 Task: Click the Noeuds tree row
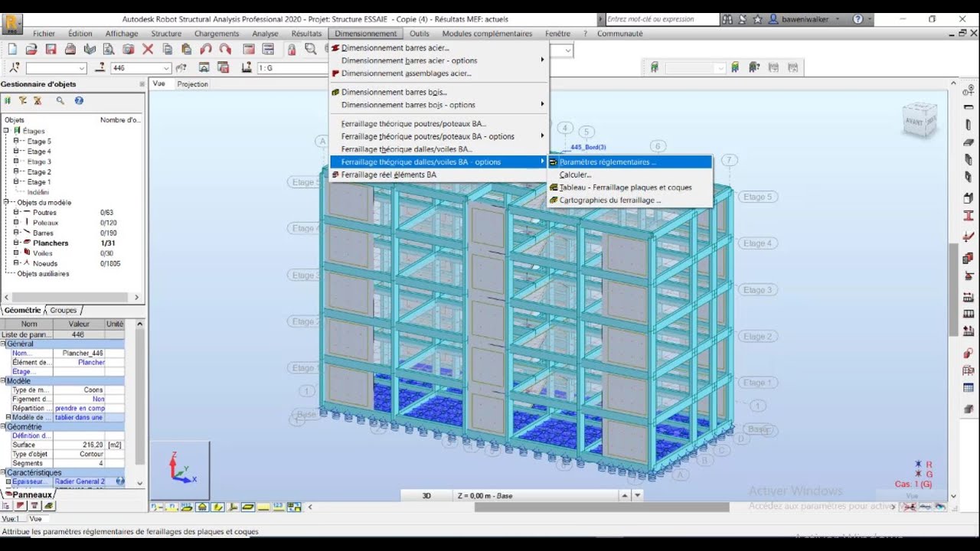pyautogui.click(x=45, y=263)
